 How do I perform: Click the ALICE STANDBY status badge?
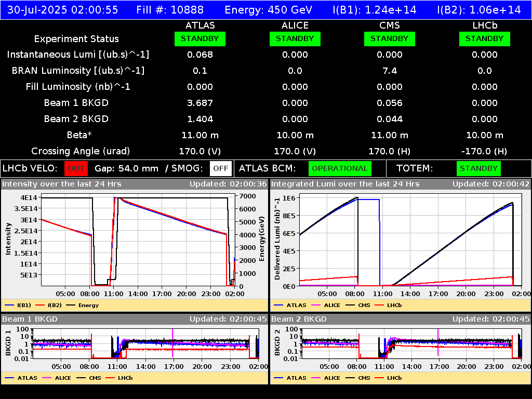[295, 38]
